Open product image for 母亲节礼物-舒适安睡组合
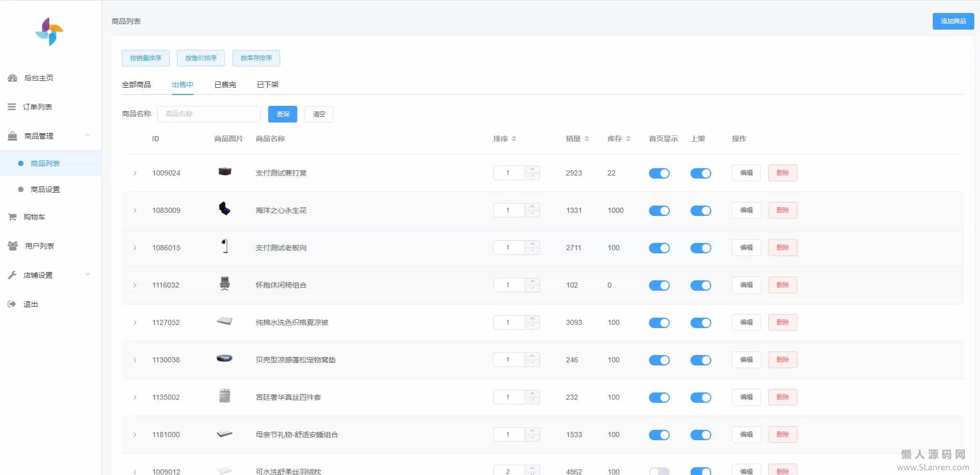The height and width of the screenshot is (475, 980). (225, 433)
